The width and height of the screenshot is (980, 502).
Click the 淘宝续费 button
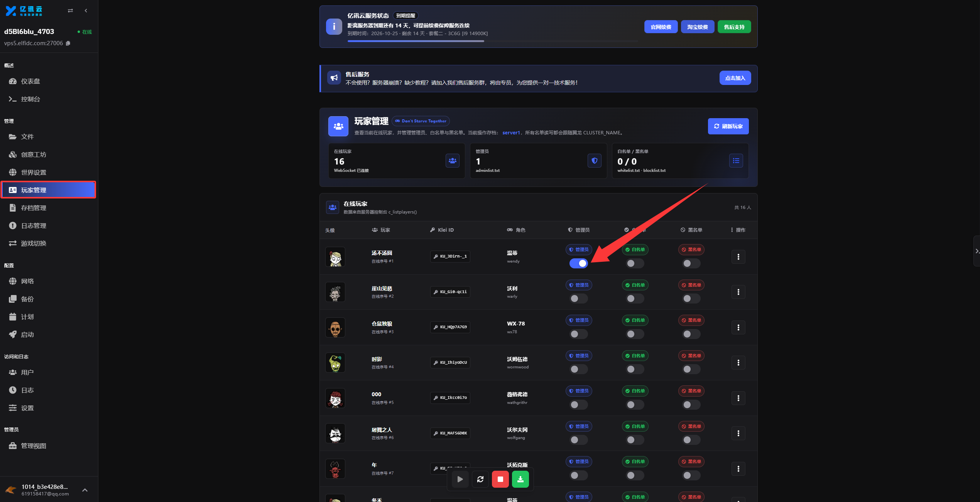point(697,27)
